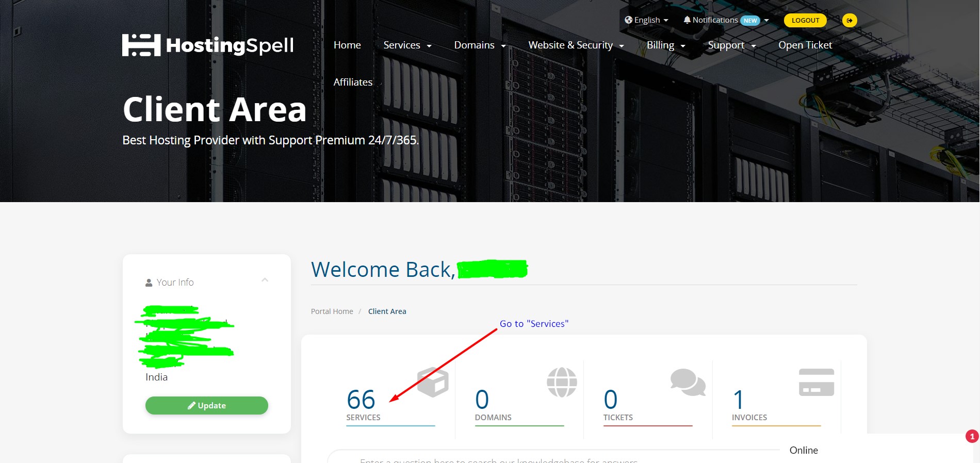Viewport: 980px width, 463px height.
Task: Select Open Ticket in navigation
Action: pos(805,45)
